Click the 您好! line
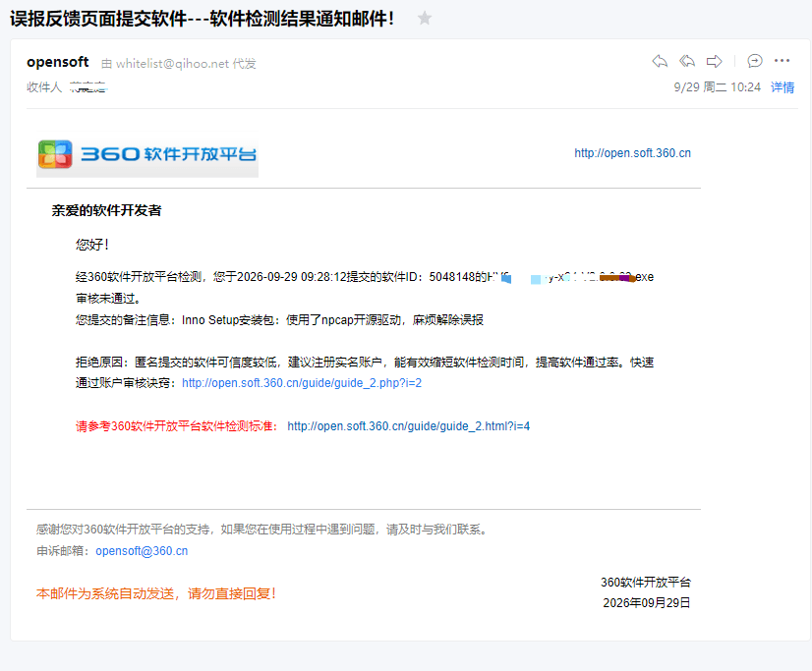This screenshot has width=812, height=671. 92,245
